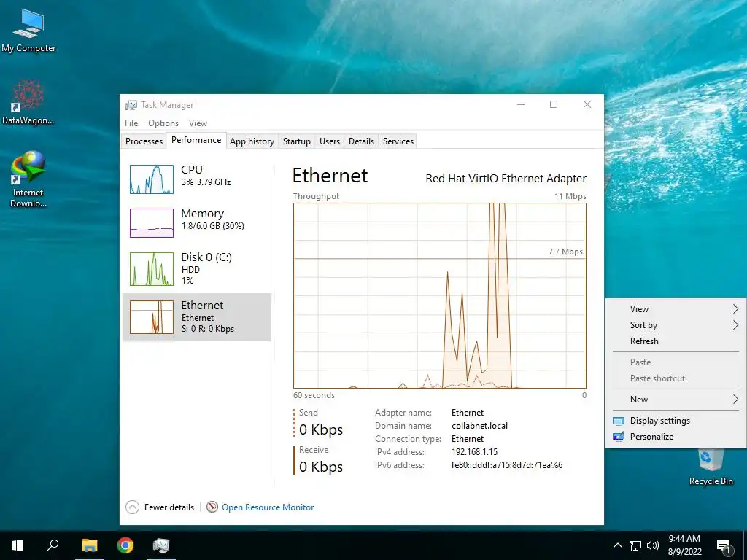Switch to the Details tab

(x=361, y=141)
